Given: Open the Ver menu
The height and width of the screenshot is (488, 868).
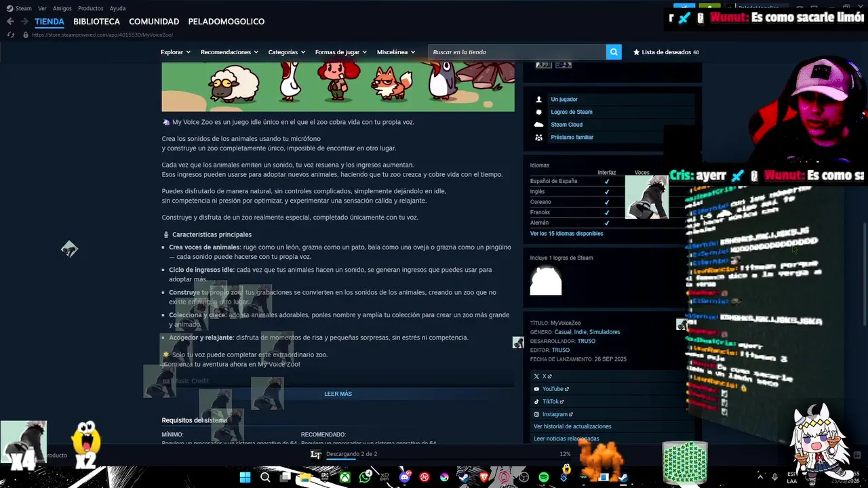Looking at the screenshot, I should (42, 8).
